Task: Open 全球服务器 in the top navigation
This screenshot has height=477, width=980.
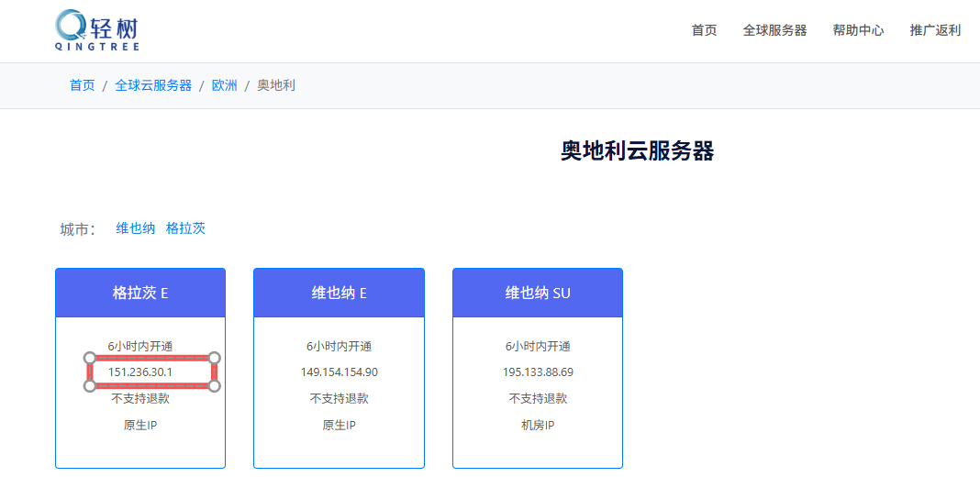Action: click(x=774, y=30)
